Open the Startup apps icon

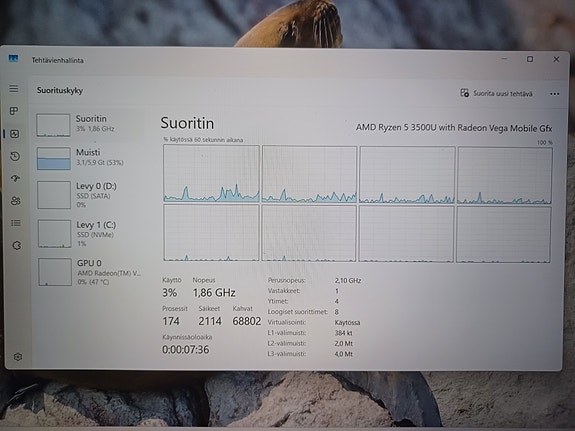15,179
